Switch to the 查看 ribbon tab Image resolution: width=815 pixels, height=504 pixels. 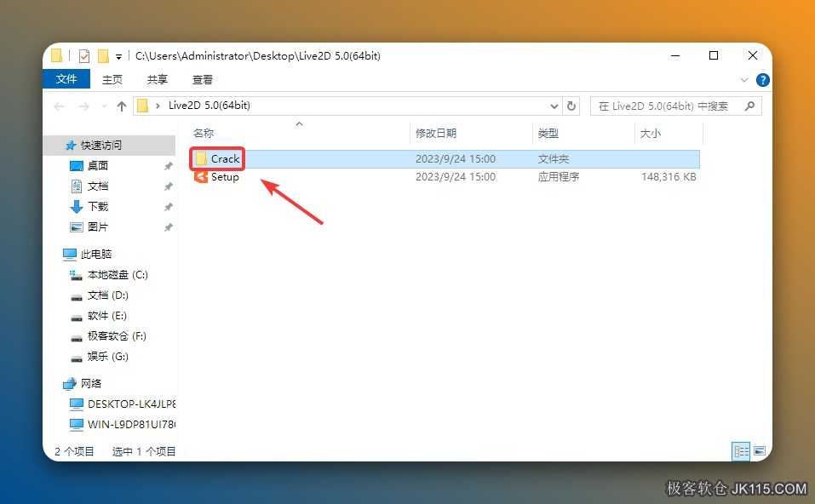(202, 79)
